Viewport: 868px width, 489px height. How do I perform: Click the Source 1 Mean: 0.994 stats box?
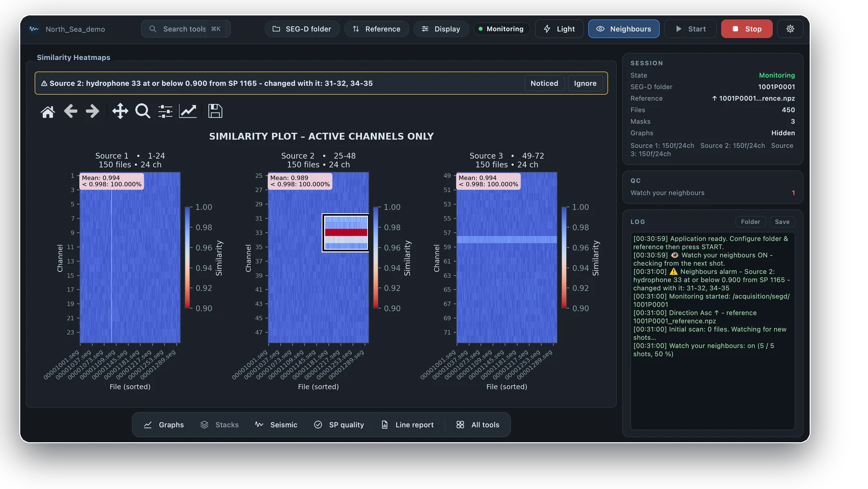click(x=111, y=181)
